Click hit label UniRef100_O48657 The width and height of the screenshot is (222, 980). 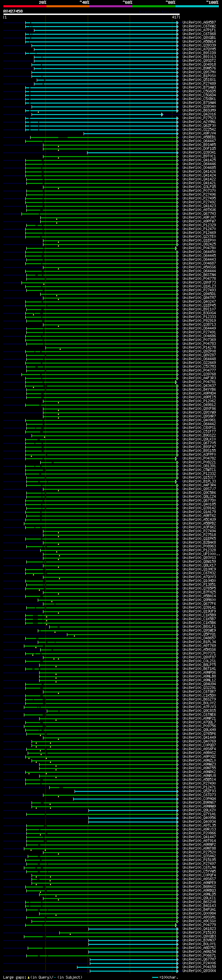(x=199, y=638)
